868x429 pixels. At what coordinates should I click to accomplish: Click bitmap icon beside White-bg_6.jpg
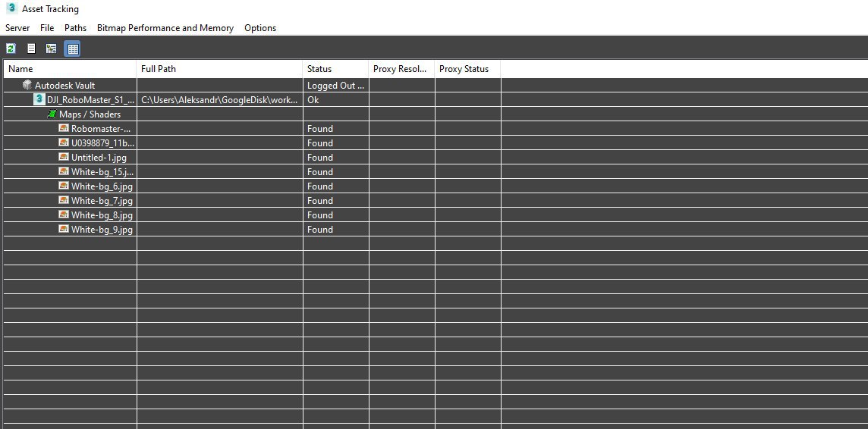point(64,186)
